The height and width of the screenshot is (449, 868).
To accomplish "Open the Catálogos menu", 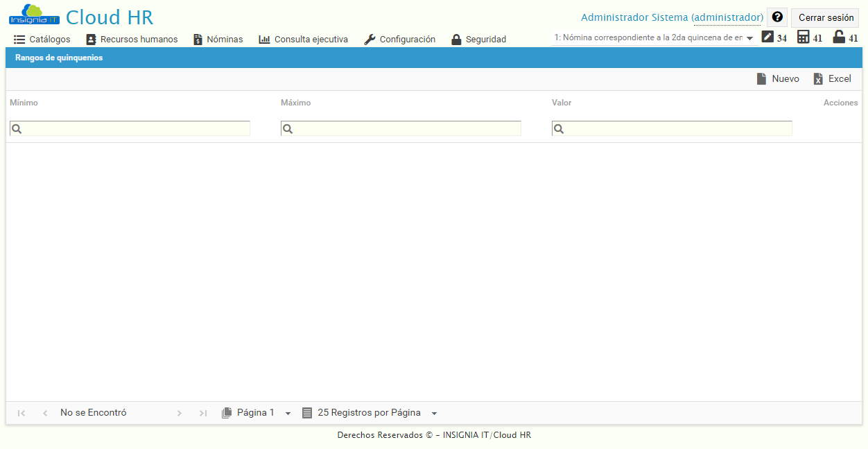I will pos(42,40).
